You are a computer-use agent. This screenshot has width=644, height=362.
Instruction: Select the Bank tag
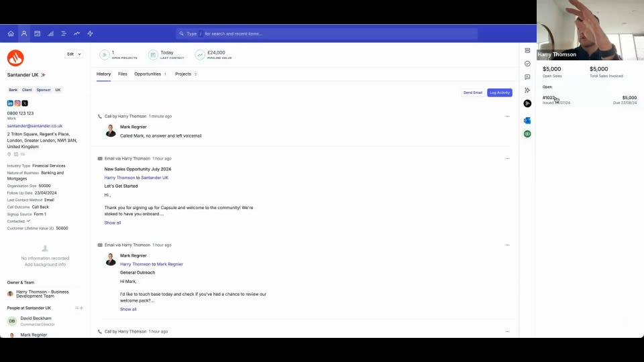click(x=13, y=90)
